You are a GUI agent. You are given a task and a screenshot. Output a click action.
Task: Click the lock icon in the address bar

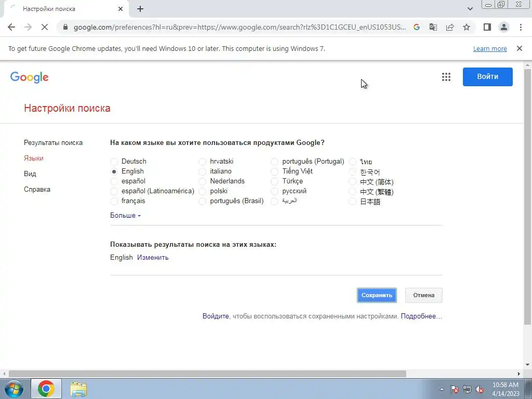coord(65,27)
